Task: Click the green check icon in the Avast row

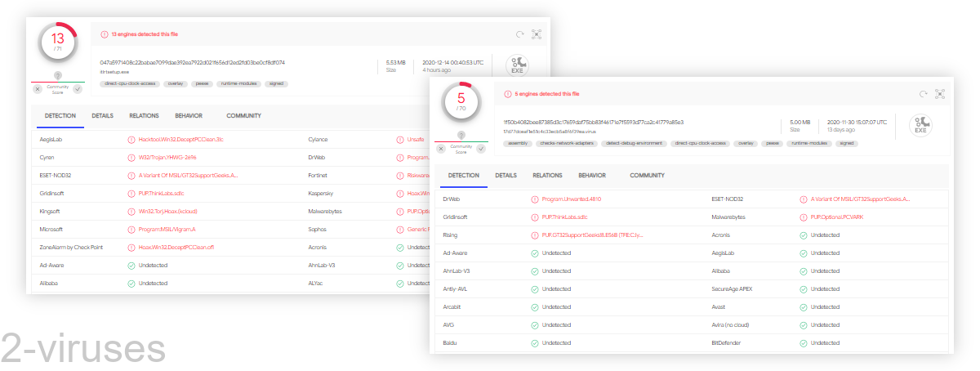Action: [804, 306]
